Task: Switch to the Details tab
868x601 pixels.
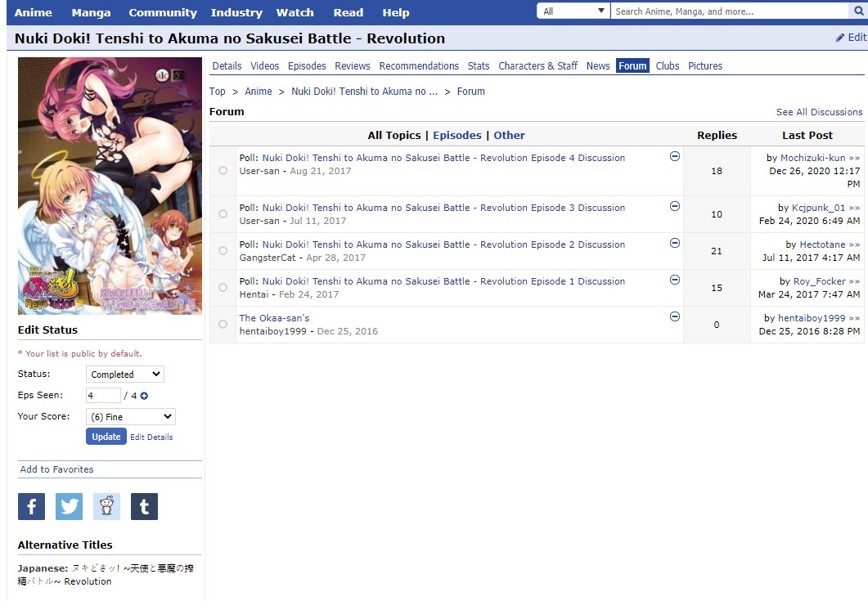Action: [227, 66]
